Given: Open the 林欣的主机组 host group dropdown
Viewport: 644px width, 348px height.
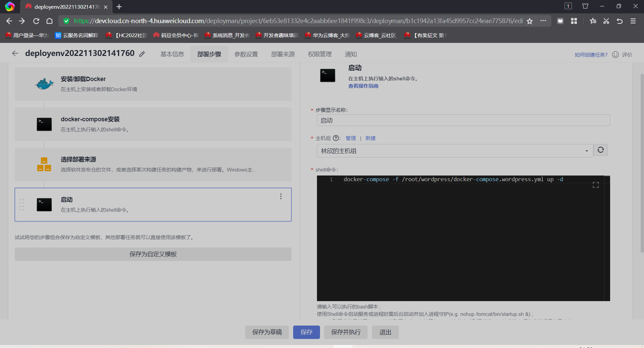Looking at the screenshot, I should pos(455,151).
